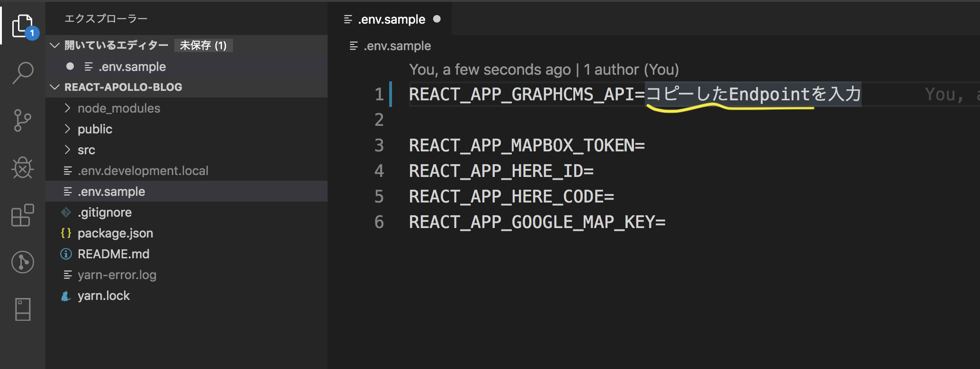Expand the node_modules folder

[x=67, y=108]
